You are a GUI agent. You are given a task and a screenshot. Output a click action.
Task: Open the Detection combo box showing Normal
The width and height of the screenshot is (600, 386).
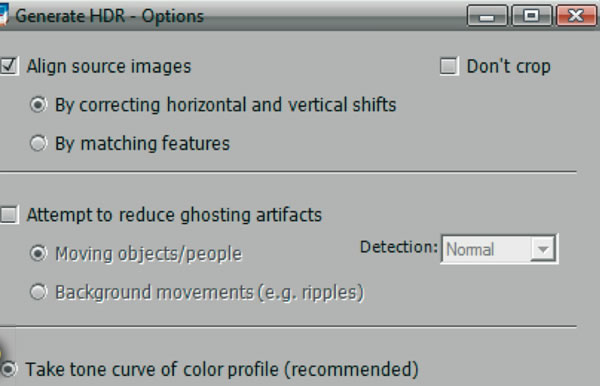[499, 249]
